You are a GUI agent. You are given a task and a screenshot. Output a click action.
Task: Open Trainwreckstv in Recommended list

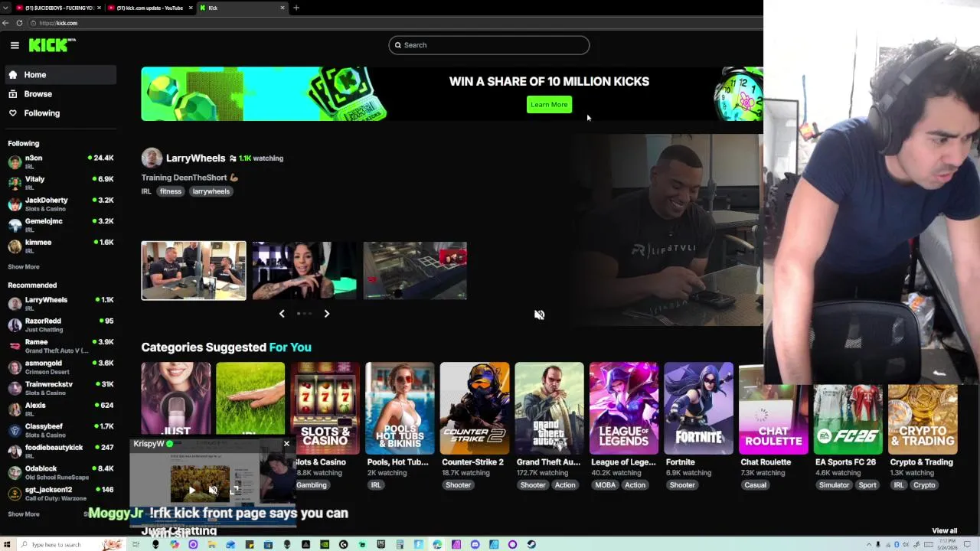click(60, 388)
